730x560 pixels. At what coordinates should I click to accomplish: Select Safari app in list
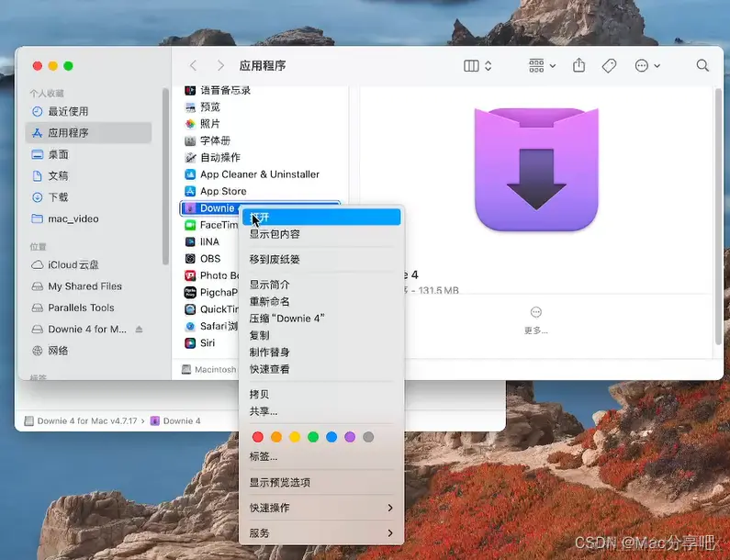pyautogui.click(x=210, y=326)
